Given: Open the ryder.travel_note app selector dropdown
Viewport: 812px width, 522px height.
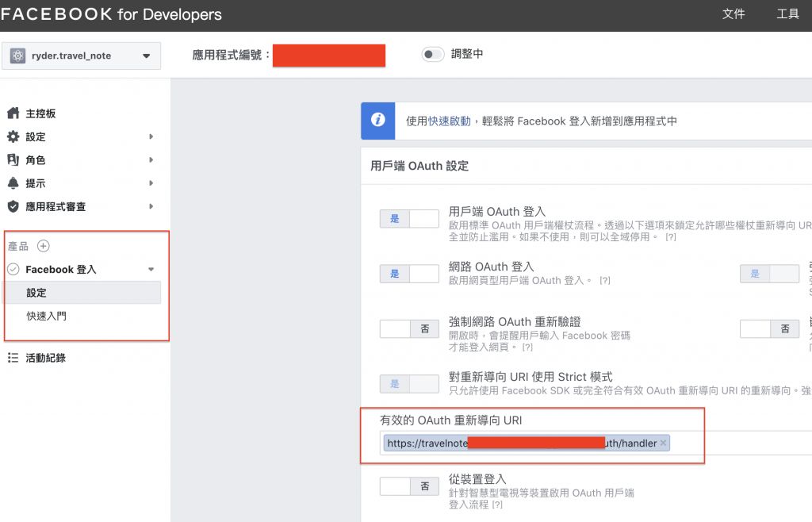Looking at the screenshot, I should (x=82, y=56).
